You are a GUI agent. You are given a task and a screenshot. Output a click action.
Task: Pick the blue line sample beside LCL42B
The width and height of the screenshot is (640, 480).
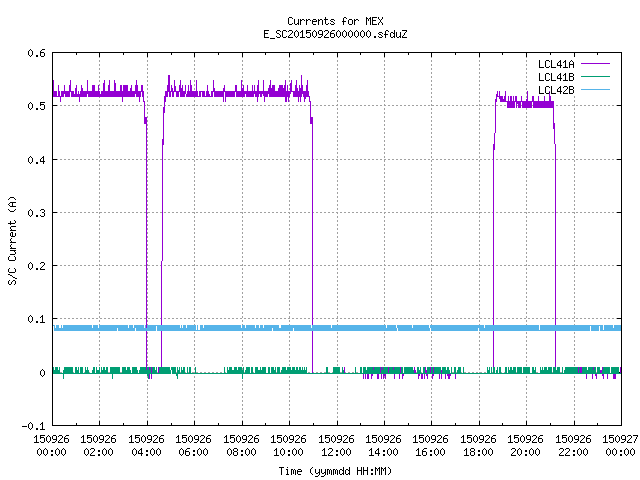point(595,90)
